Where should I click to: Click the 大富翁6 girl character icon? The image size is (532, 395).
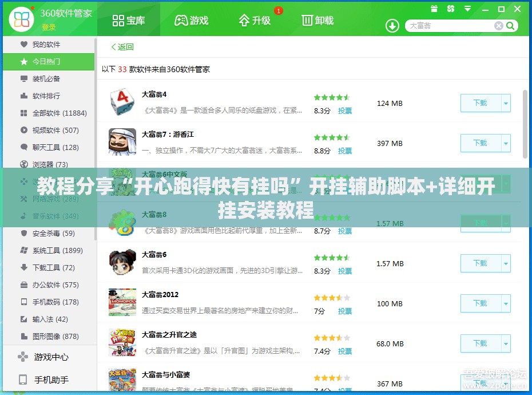coord(122,262)
